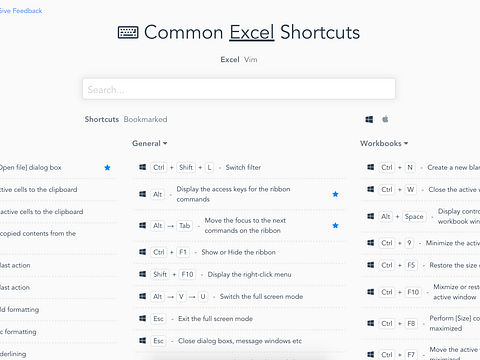
Task: Select the Excel app tab below title
Action: pos(230,60)
